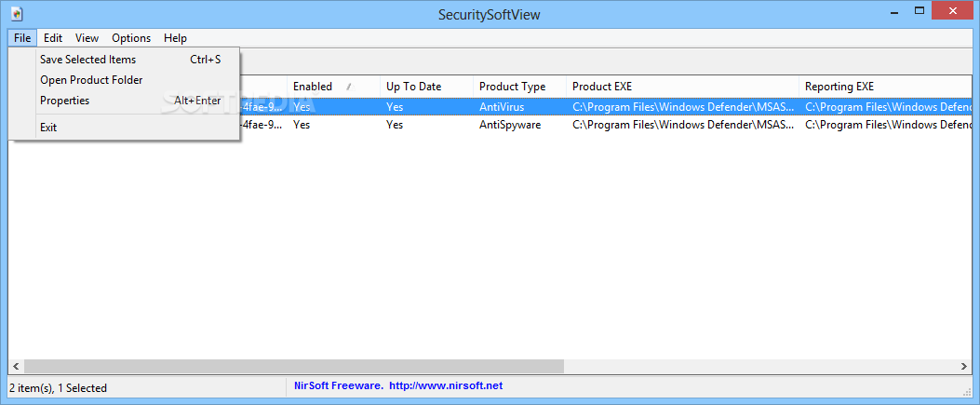Open the File menu

(22, 38)
